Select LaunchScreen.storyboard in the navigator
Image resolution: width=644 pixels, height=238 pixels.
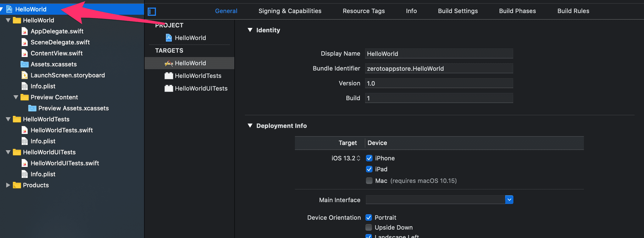click(x=68, y=75)
